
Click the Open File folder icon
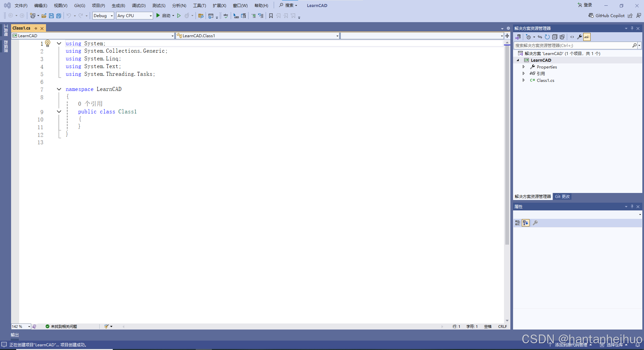[x=44, y=16]
